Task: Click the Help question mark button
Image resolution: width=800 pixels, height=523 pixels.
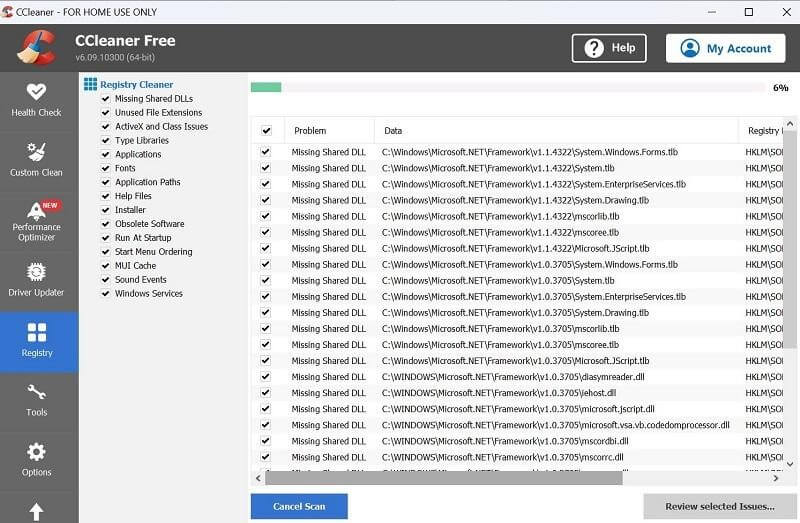Action: click(x=609, y=48)
